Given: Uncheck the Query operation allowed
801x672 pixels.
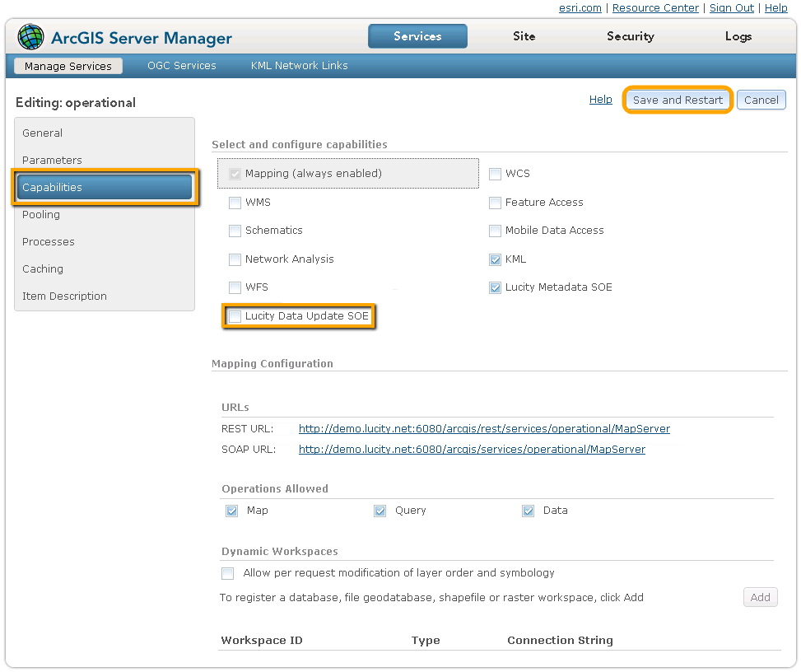Looking at the screenshot, I should pos(380,511).
